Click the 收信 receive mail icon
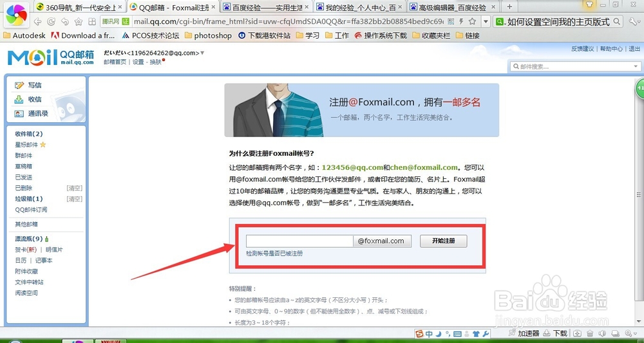Screen dimensions: 644x343 coord(19,99)
